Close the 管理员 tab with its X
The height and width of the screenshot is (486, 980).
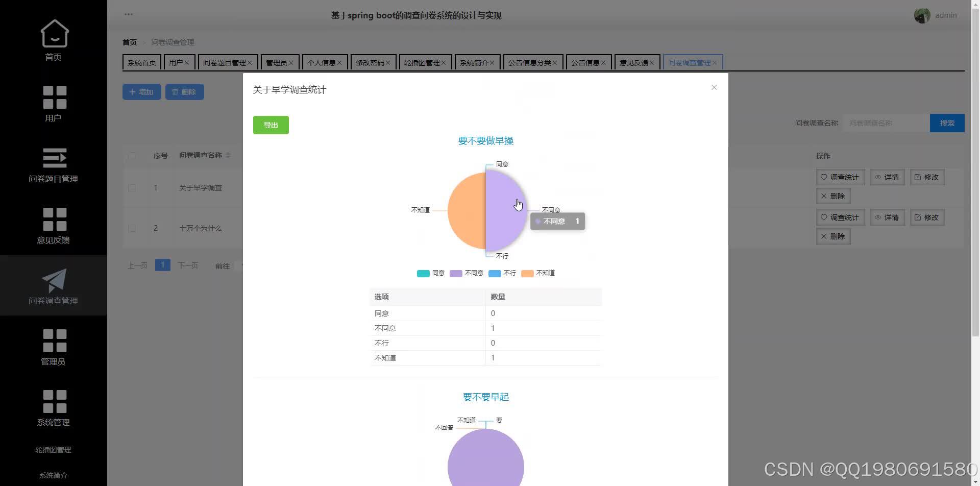[x=291, y=63]
